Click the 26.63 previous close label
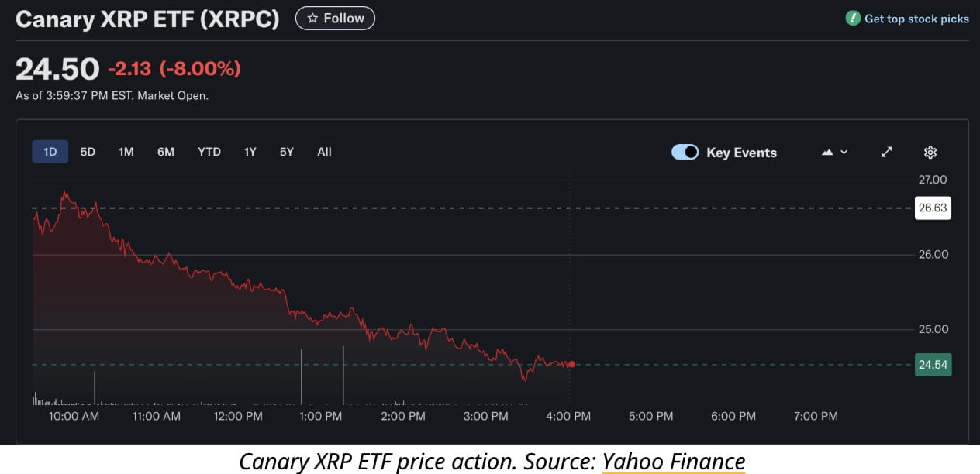Image resolution: width=980 pixels, height=474 pixels. (933, 208)
